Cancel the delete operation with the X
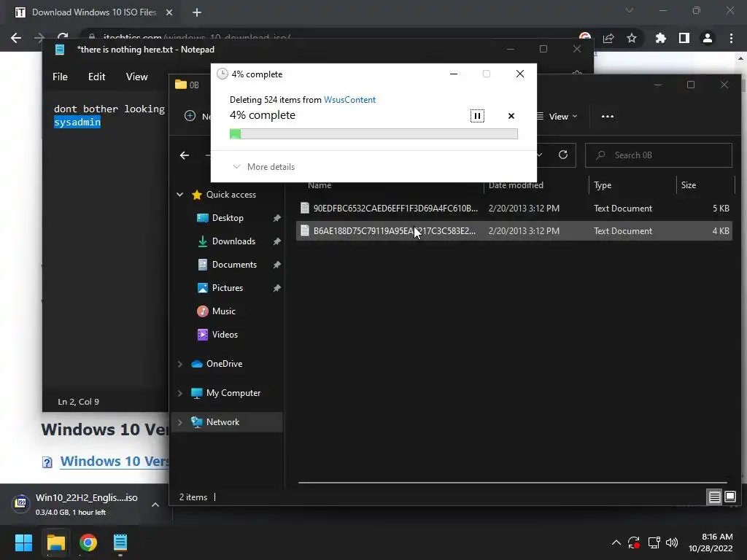 [x=511, y=116]
